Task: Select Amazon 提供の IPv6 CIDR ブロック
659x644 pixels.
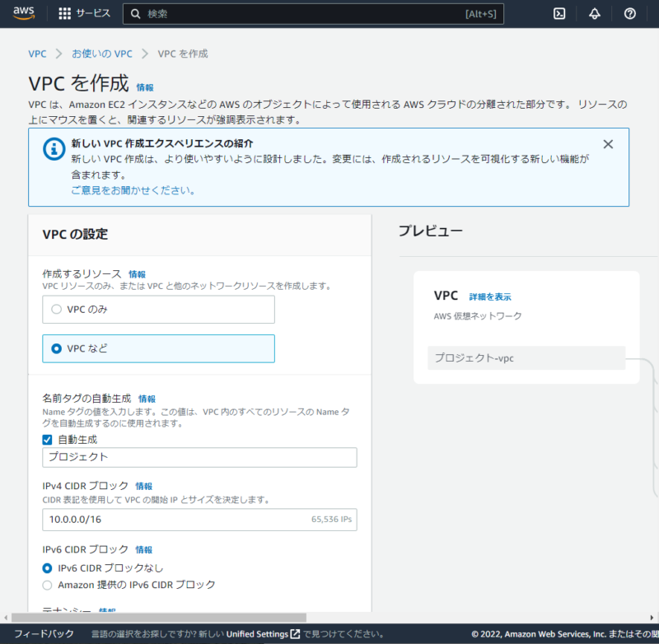Action: point(47,585)
